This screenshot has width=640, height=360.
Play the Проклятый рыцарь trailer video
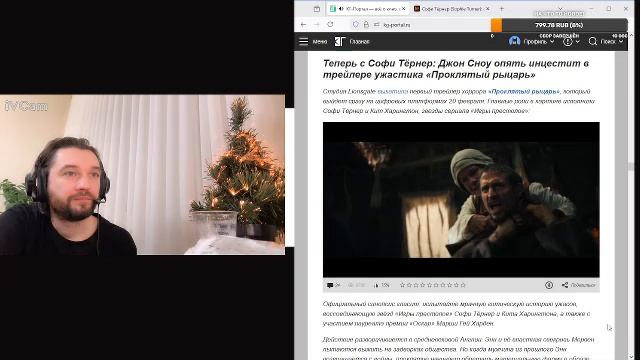coord(461,200)
